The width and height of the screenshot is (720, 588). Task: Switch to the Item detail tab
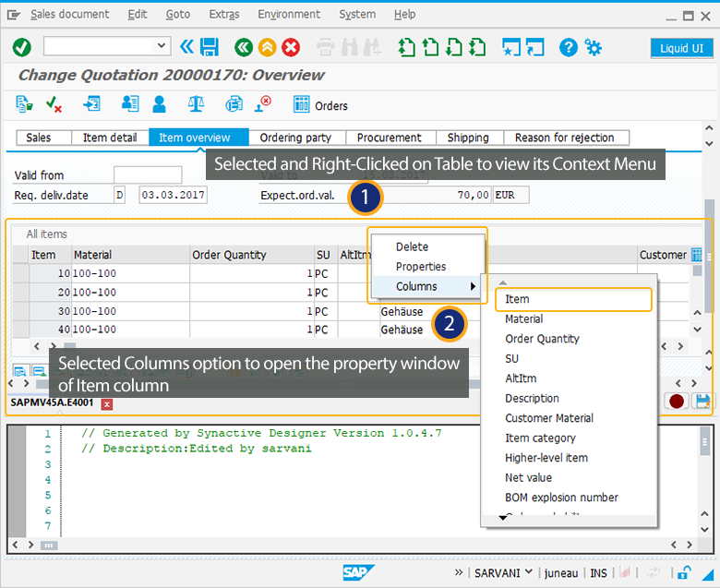coord(110,138)
